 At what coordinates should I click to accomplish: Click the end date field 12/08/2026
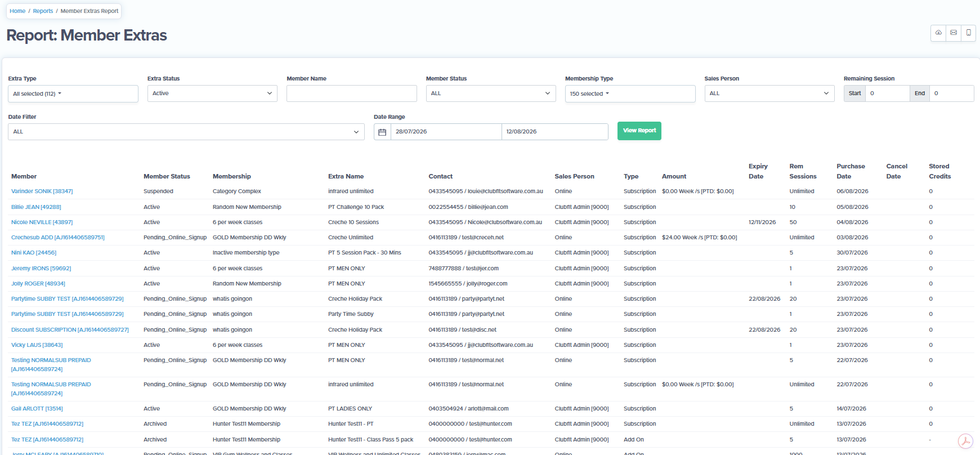point(554,132)
